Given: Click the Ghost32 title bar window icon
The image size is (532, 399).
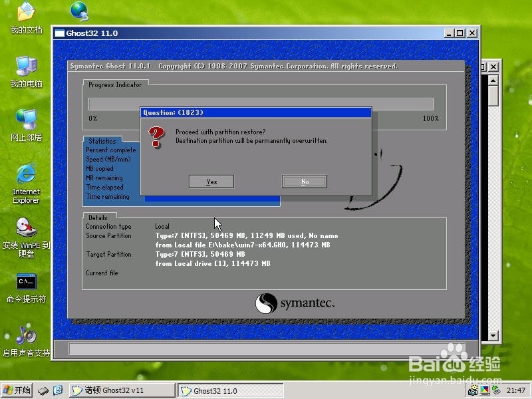Looking at the screenshot, I should (59, 33).
